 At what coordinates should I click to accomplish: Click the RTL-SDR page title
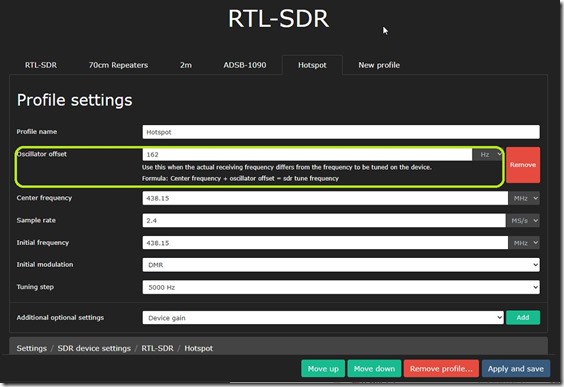[x=279, y=18]
